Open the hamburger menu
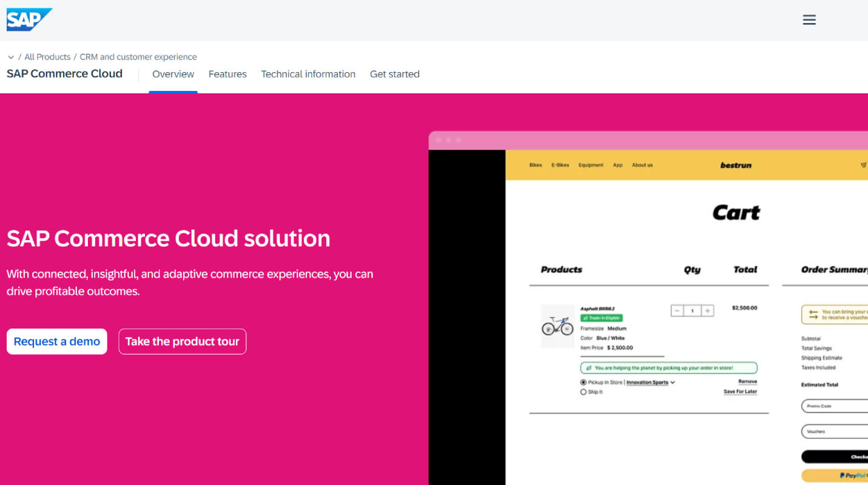868x485 pixels. (809, 20)
